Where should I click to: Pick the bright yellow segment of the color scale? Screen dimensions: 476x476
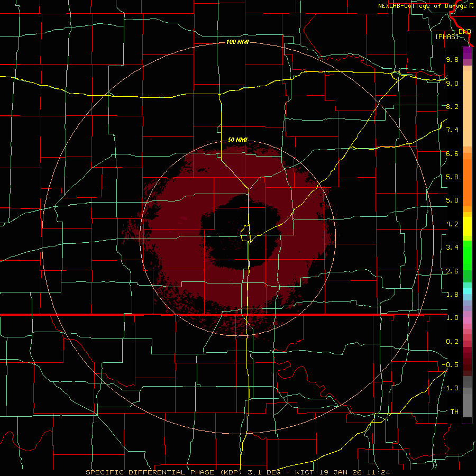point(467,226)
